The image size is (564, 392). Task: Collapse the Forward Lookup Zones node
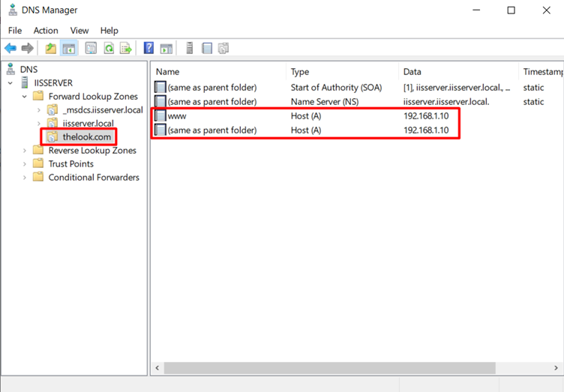coord(25,96)
